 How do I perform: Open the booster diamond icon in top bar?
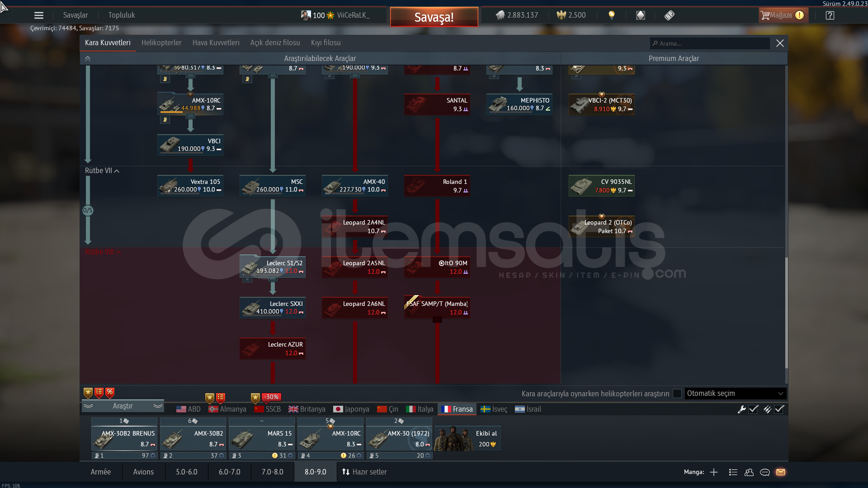click(x=641, y=15)
